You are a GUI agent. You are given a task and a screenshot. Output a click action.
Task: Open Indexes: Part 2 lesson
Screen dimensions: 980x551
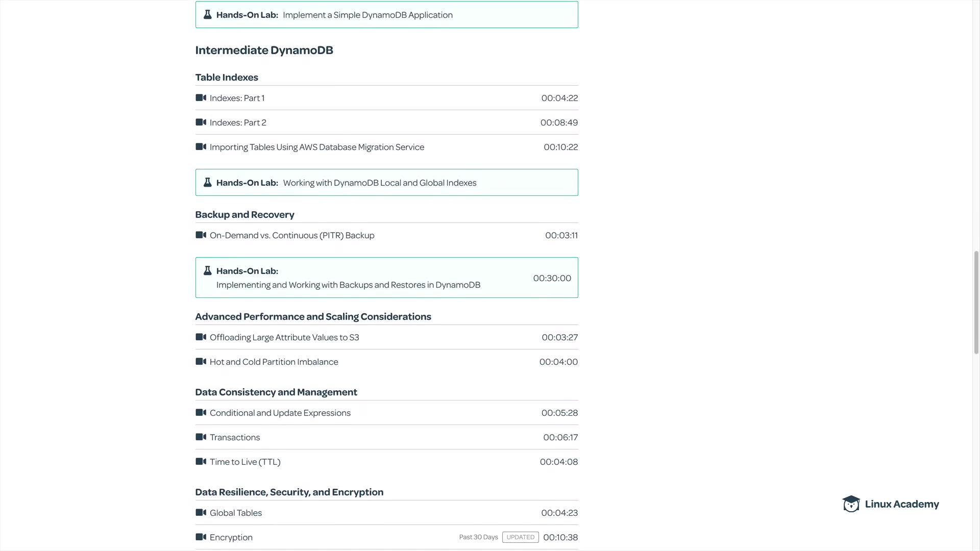(238, 122)
